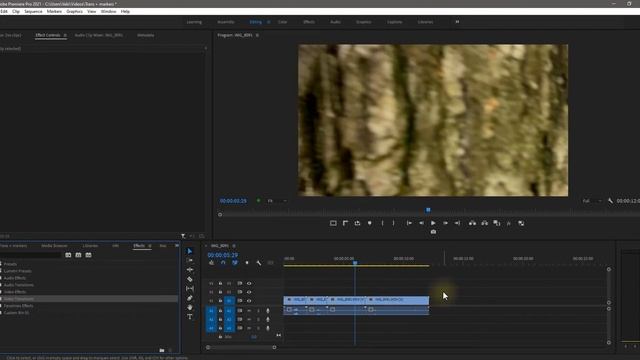Click the Effects panel search field
The image size is (640, 360).
tap(31, 255)
